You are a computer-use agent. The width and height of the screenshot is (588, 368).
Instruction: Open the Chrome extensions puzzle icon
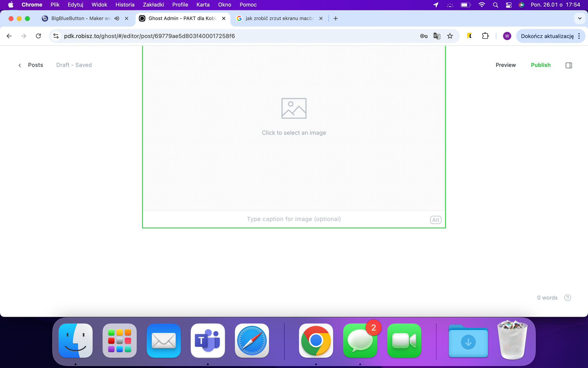point(485,36)
